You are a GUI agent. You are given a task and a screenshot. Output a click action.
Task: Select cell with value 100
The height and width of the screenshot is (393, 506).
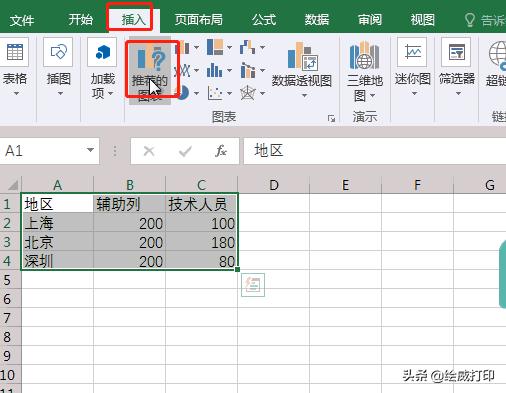point(201,223)
